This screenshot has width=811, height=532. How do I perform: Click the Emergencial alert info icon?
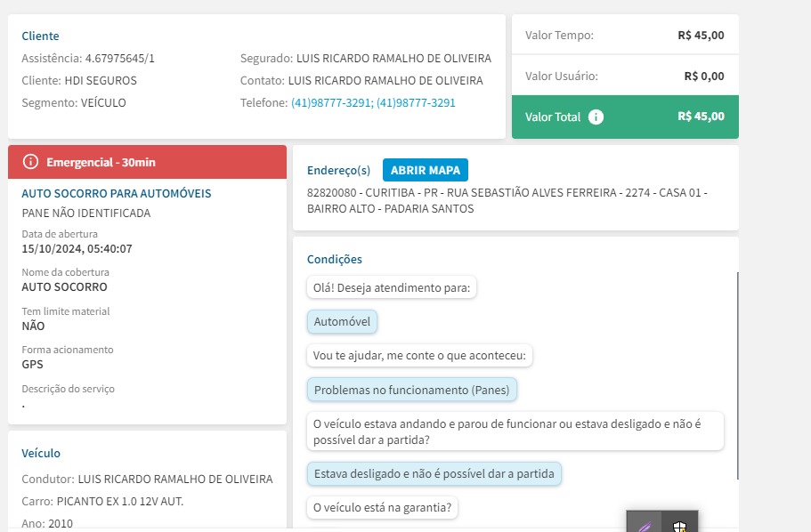pos(30,162)
